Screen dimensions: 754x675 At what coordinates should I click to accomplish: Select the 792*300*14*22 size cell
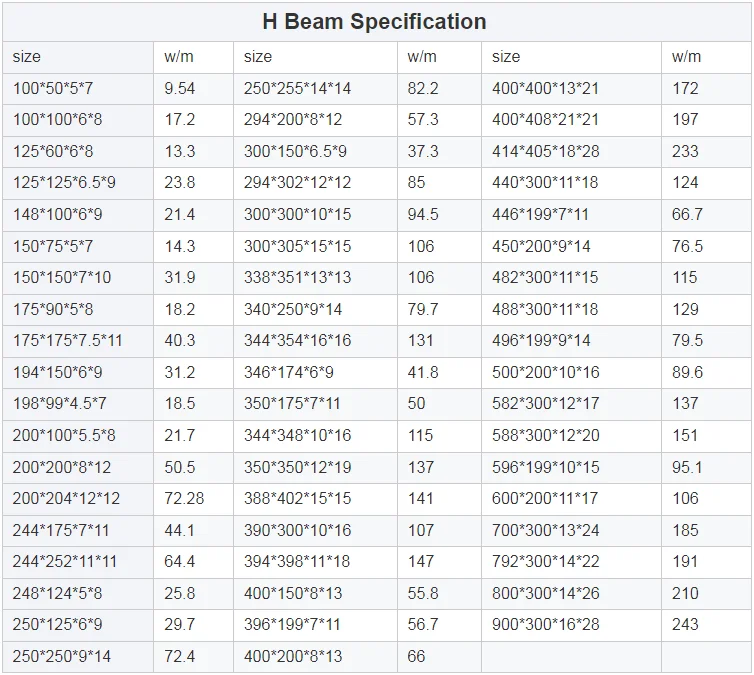tap(545, 561)
